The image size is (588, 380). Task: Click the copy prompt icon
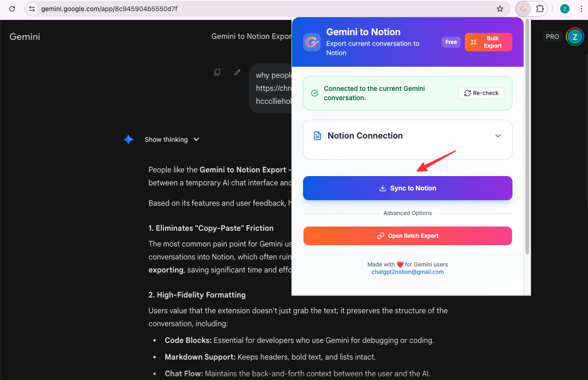pos(217,72)
